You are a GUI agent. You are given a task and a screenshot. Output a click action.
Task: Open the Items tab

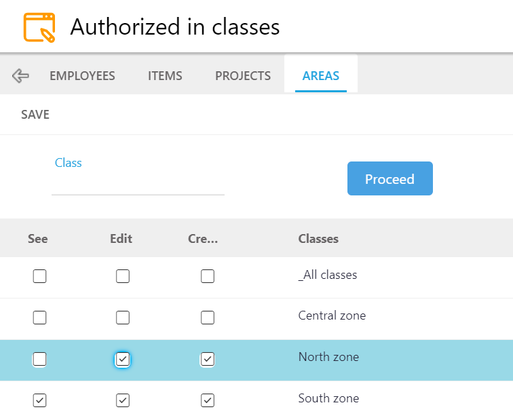165,76
